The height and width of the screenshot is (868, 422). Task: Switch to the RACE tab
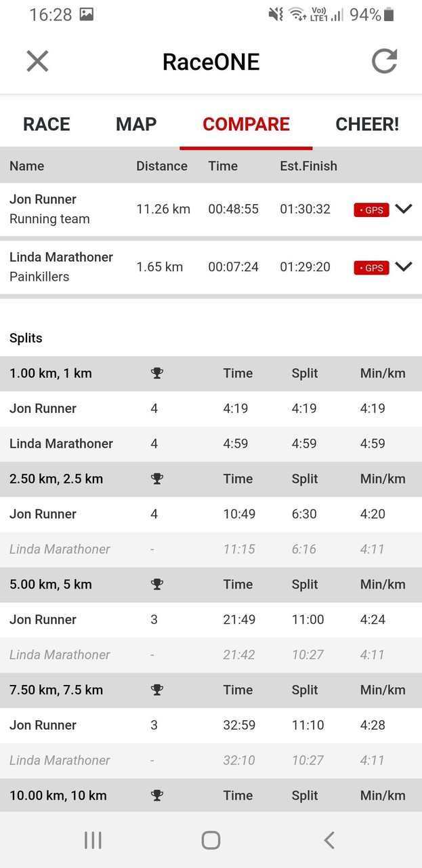[x=47, y=124]
